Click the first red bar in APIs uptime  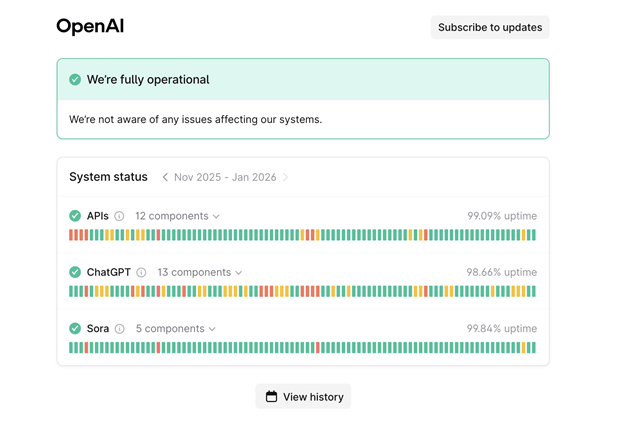(x=72, y=235)
